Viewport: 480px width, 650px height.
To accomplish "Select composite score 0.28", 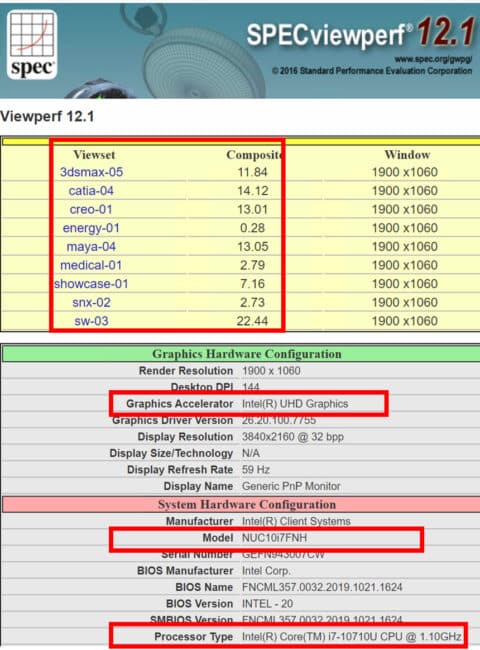I will tap(252, 228).
